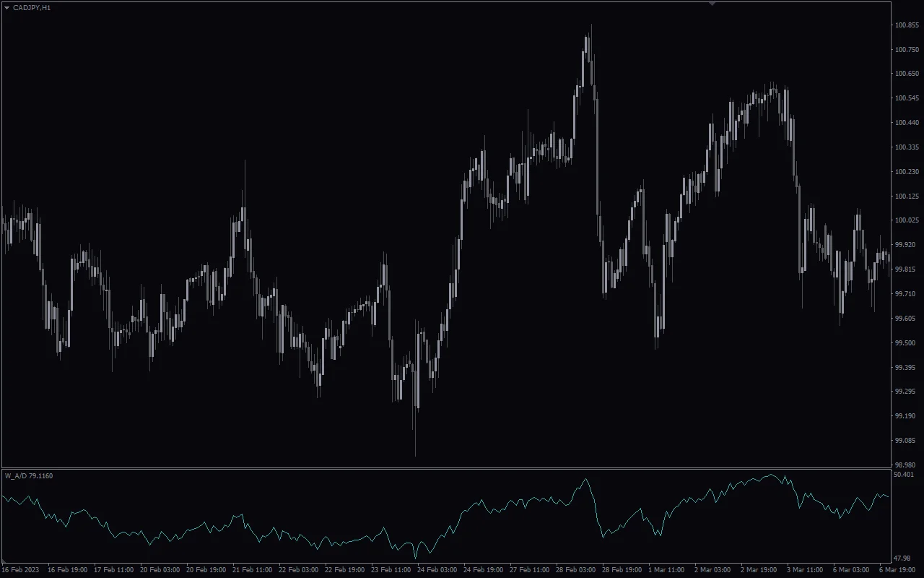The width and height of the screenshot is (924, 578).
Task: Click the 16 Feb 2023 date label
Action: [x=21, y=570]
